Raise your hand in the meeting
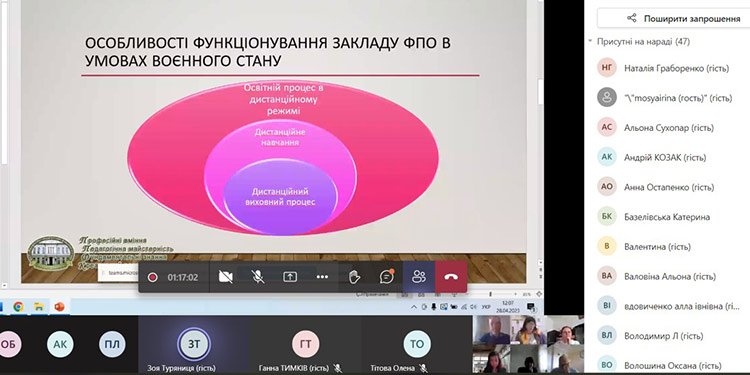Screen dimensions: 750x375 (354, 277)
